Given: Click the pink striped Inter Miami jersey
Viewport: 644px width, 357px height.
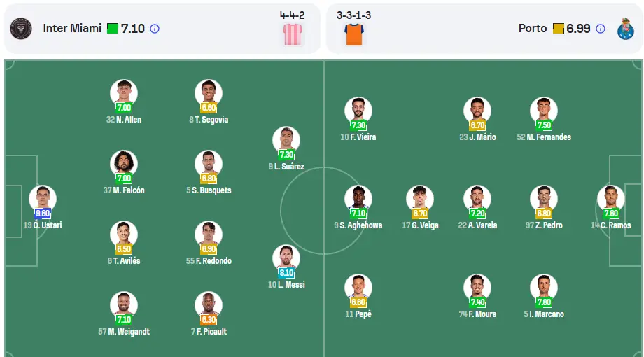Looking at the screenshot, I should (293, 34).
